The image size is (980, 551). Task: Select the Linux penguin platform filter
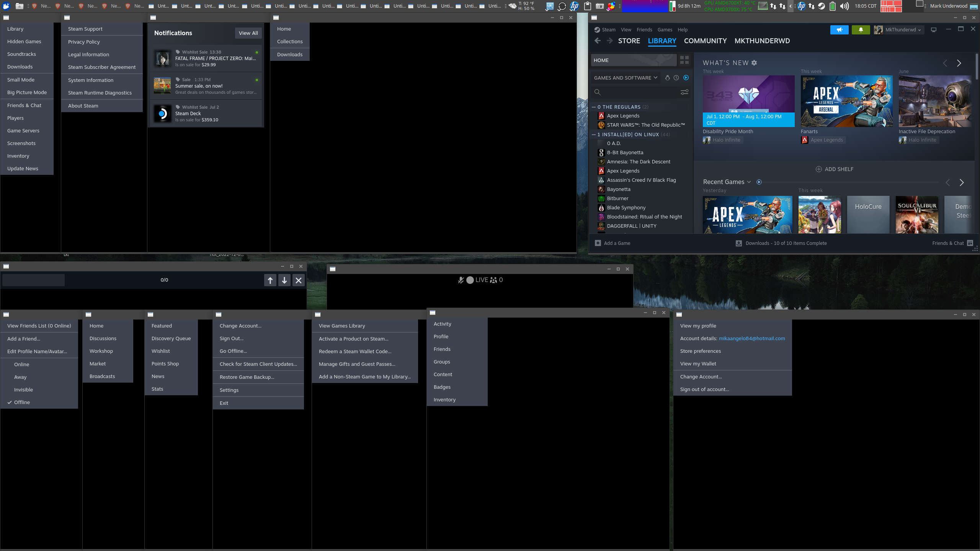667,78
